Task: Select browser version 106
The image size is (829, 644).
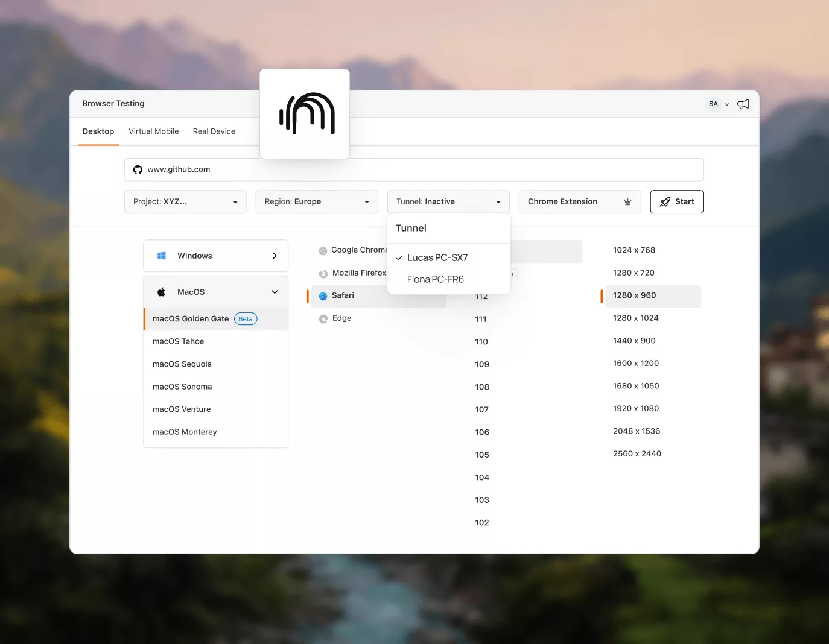Action: 482,432
